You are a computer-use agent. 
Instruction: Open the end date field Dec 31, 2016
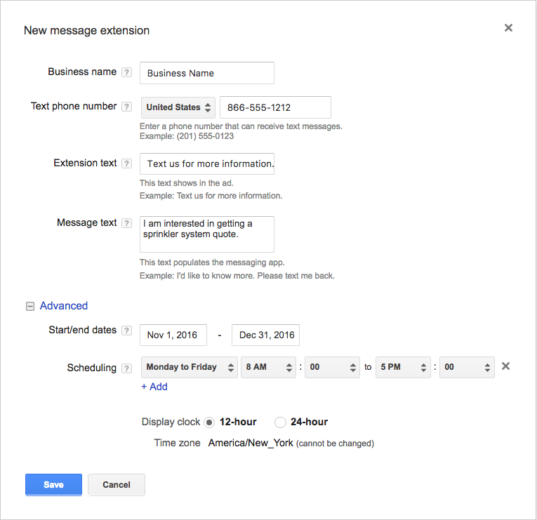click(265, 335)
